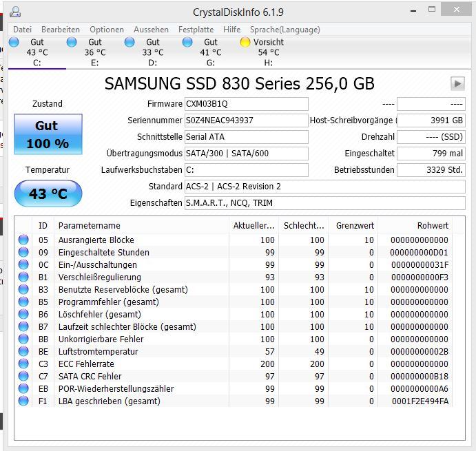Select the Luftstromtemperatur parameter name
Screen dimensions: 476x451
click(98, 351)
